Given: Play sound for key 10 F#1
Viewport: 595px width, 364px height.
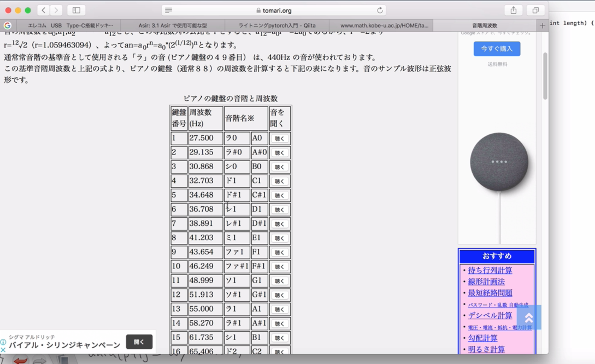Looking at the screenshot, I should (279, 267).
